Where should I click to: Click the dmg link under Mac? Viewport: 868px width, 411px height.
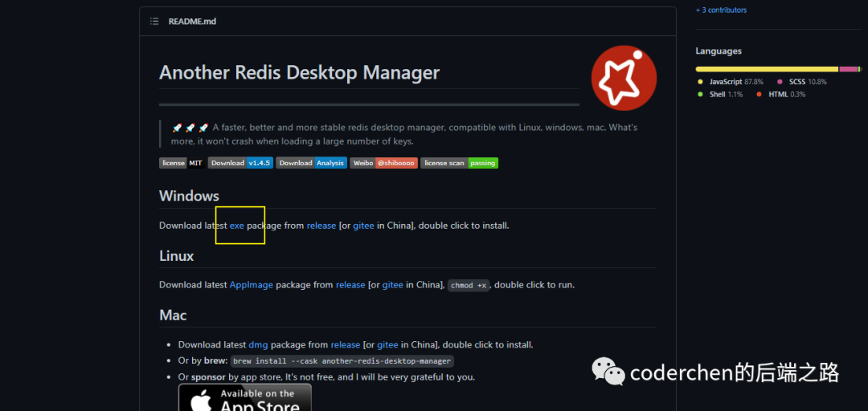(258, 344)
